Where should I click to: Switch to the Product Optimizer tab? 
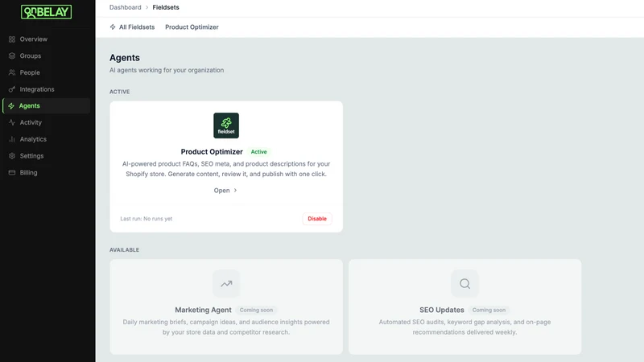[x=192, y=27]
